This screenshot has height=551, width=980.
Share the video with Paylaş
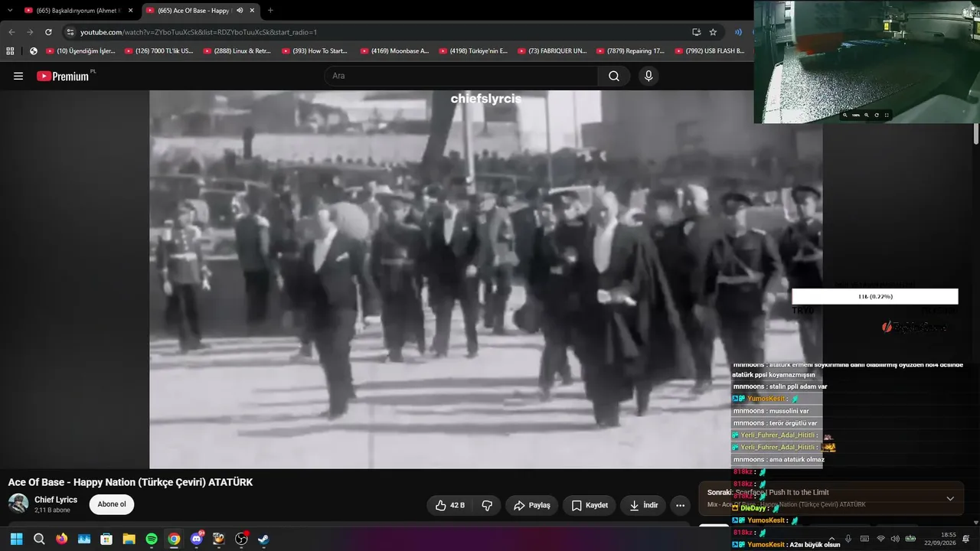(x=532, y=505)
